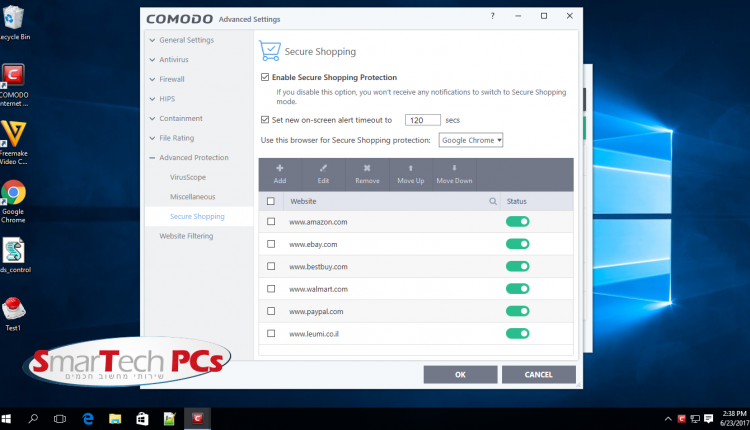Click the help question mark icon
The image size is (750, 430).
(x=492, y=16)
